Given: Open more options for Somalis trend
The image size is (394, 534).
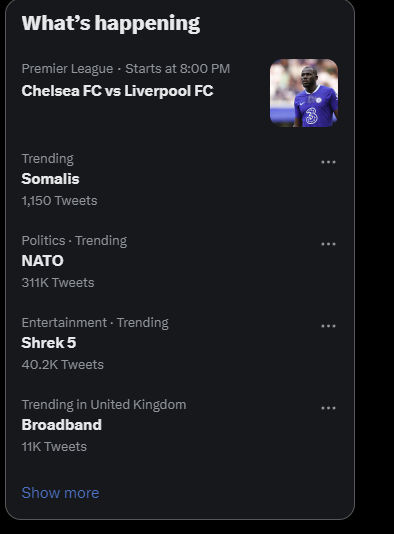Looking at the screenshot, I should [x=328, y=162].
